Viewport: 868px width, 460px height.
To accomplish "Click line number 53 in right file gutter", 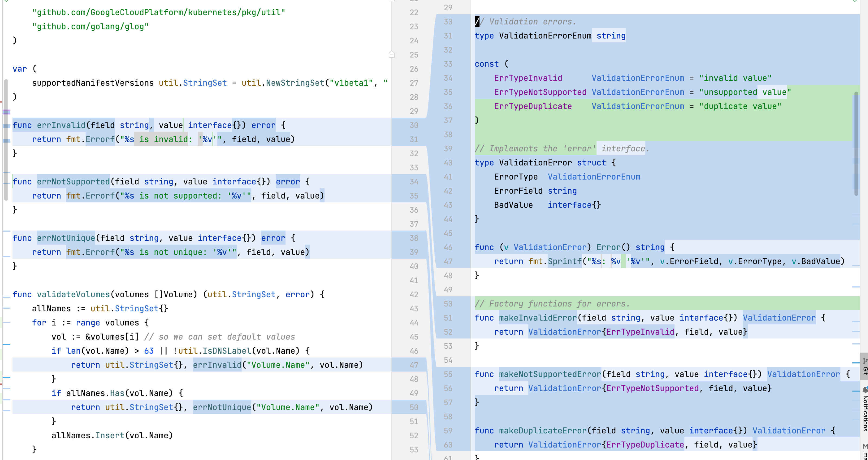I will tap(448, 346).
